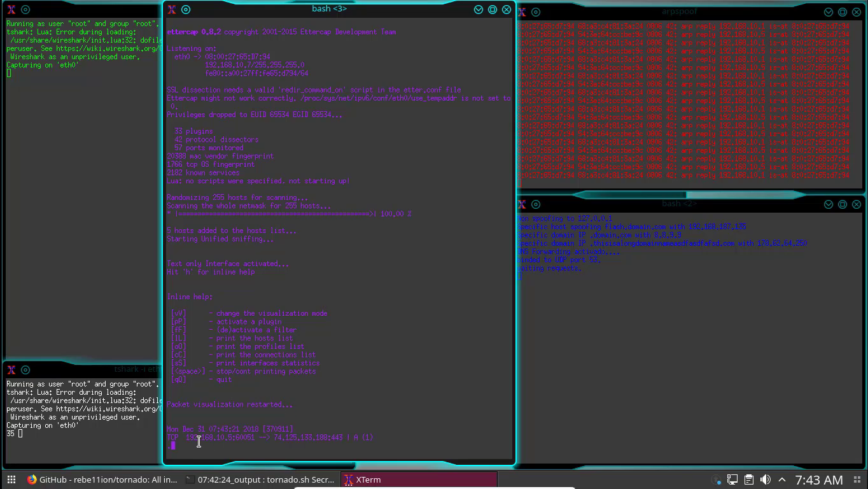Open network connections tray icon

[732, 480]
